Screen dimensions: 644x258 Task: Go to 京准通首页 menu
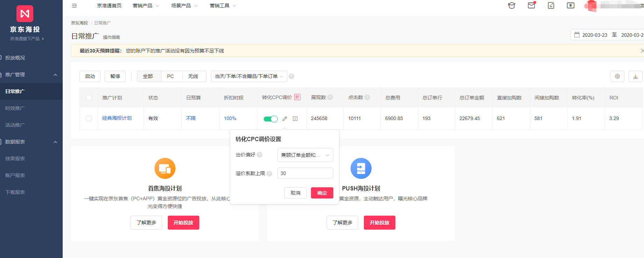point(109,6)
